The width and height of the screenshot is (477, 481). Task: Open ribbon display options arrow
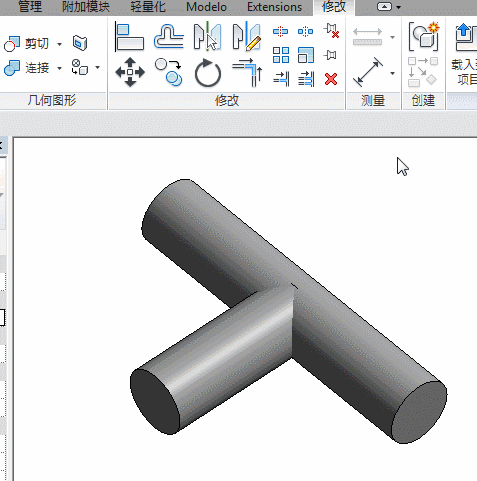point(398,7)
